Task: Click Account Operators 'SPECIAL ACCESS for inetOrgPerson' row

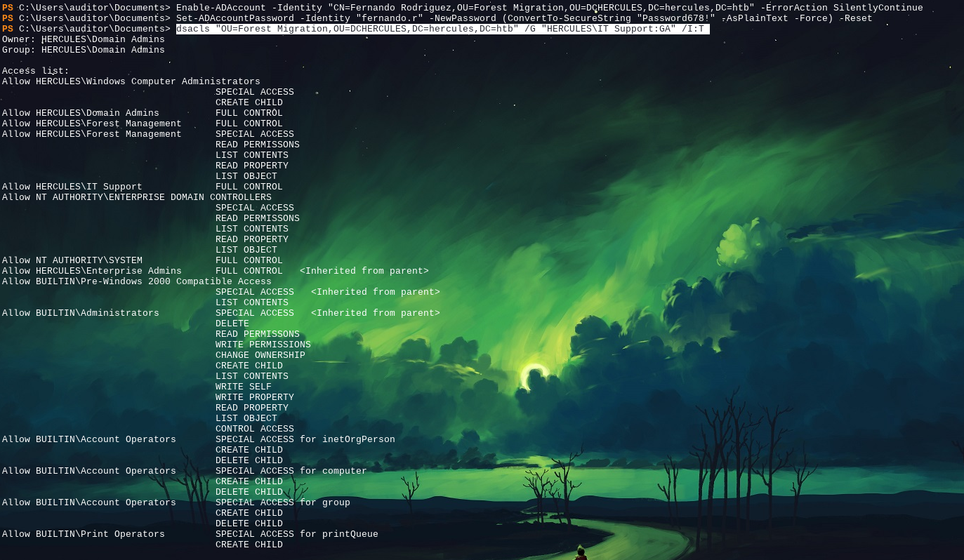Action: click(199, 439)
